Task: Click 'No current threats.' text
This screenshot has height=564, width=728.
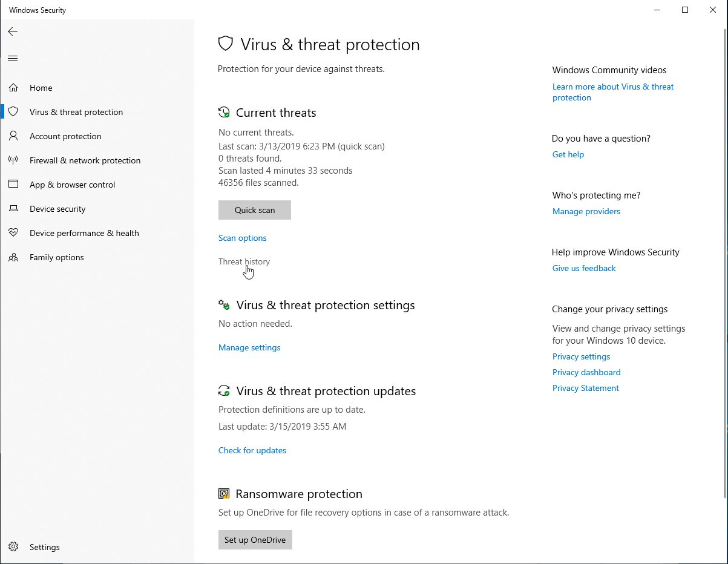Action: point(256,132)
